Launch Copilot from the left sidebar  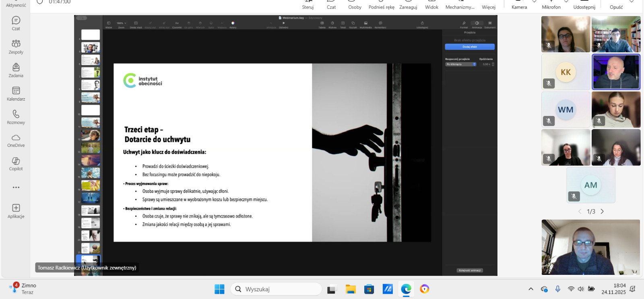pos(16,163)
